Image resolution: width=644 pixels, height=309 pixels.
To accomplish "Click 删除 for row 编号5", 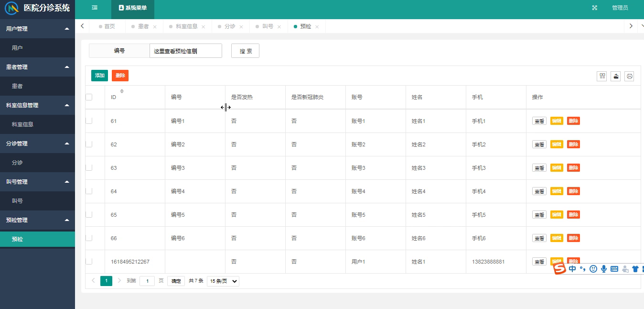I will coord(573,215).
